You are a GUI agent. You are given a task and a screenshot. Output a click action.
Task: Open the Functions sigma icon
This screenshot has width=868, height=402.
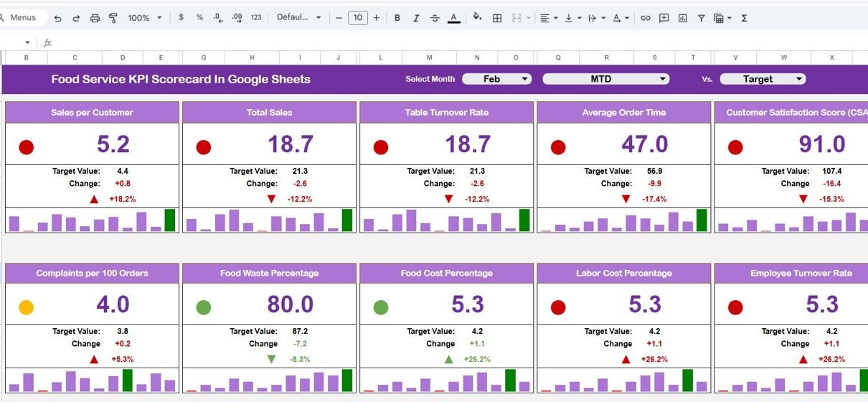click(x=744, y=18)
